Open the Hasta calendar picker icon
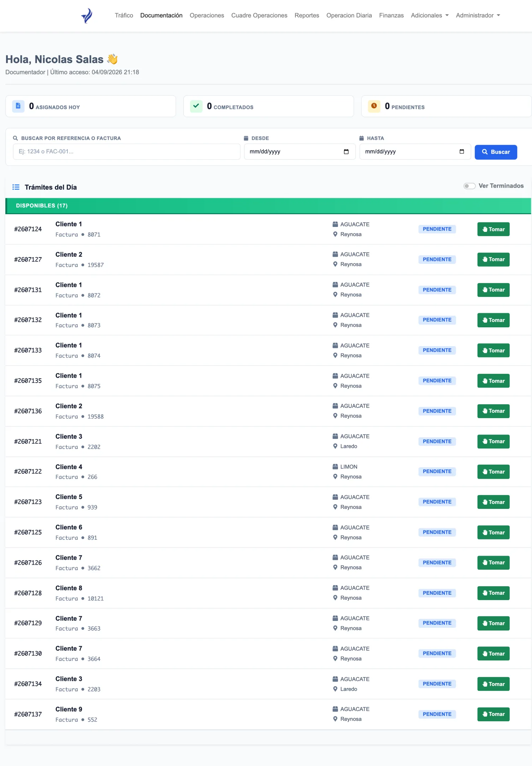The image size is (532, 766). [x=462, y=152]
